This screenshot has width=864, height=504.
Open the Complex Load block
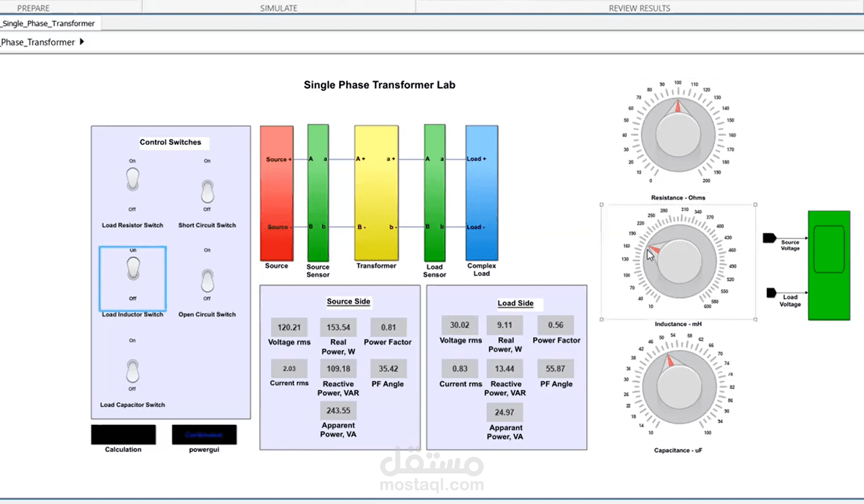tap(481, 192)
